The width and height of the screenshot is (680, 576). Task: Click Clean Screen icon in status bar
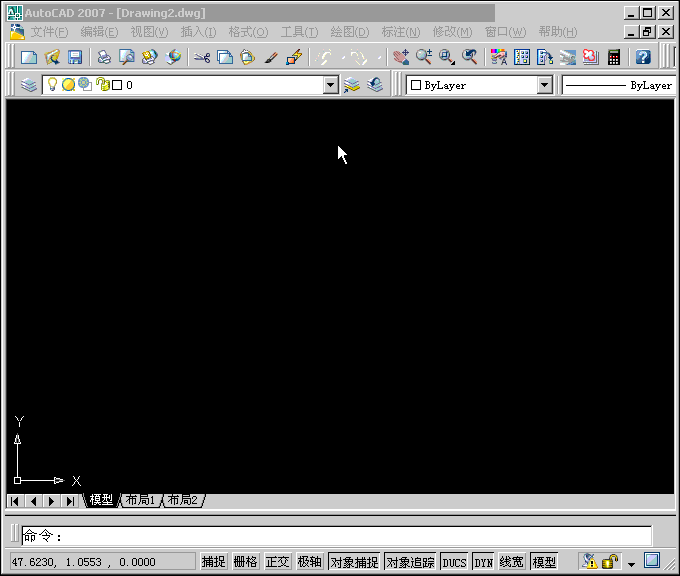[x=652, y=560]
